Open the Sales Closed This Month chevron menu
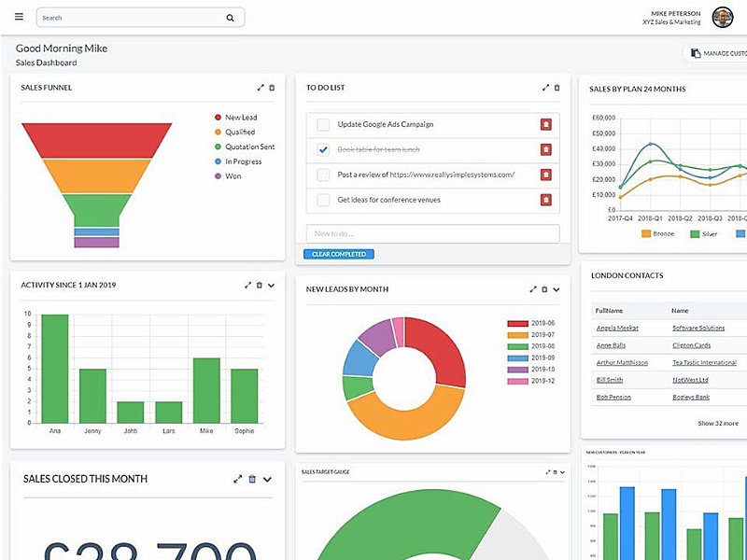This screenshot has height=560, width=747. click(x=267, y=479)
